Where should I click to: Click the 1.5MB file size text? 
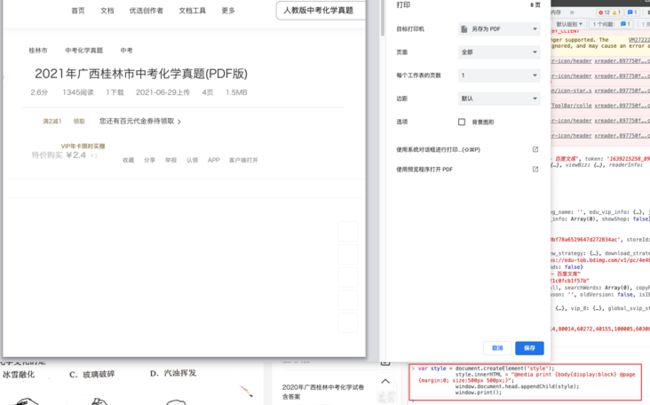pos(236,92)
